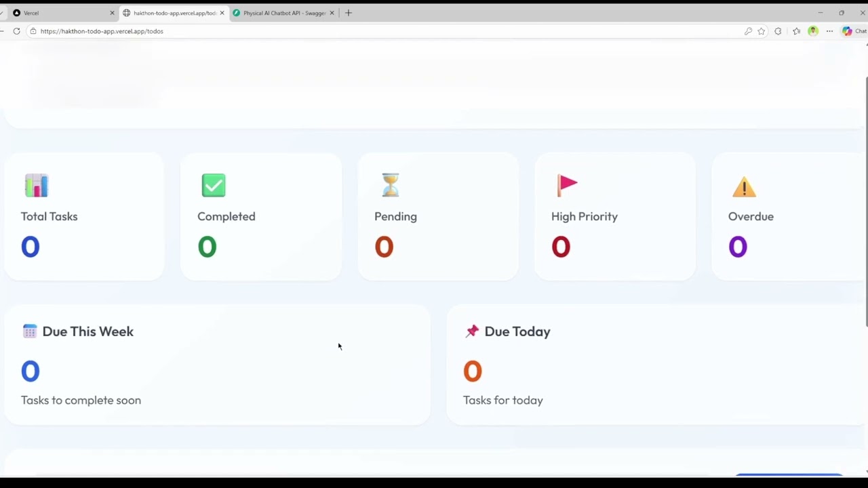
Task: Click the Due Today count
Action: click(473, 371)
